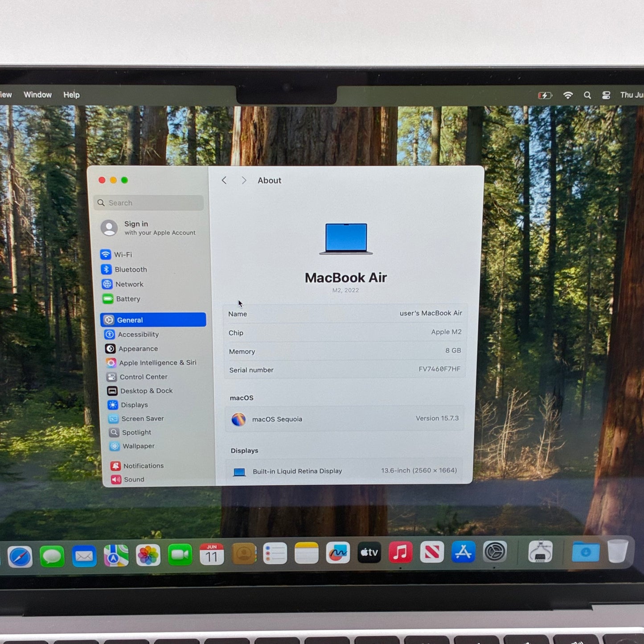The width and height of the screenshot is (644, 644).
Task: Click the MacBook Air laptop image
Action: [x=346, y=239]
